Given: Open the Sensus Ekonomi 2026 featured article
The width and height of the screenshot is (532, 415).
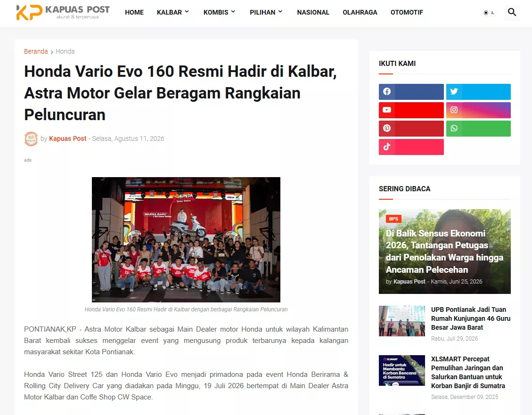Looking at the screenshot, I should coord(444,251).
